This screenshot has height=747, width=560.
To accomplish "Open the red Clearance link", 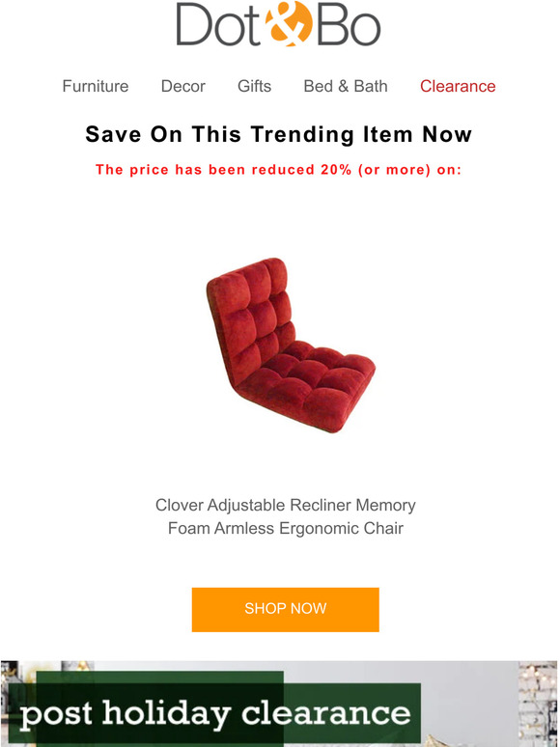I will pyautogui.click(x=458, y=86).
